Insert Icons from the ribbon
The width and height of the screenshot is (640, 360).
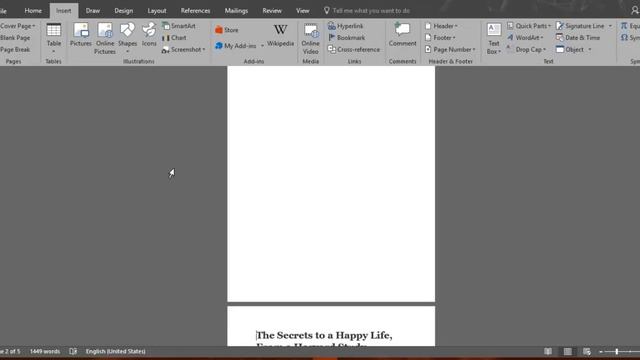149,35
